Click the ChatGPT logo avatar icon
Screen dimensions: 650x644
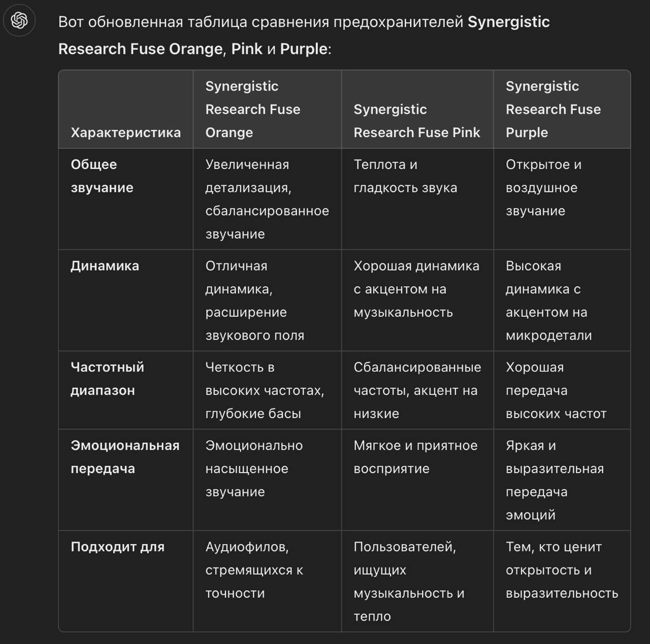(19, 21)
